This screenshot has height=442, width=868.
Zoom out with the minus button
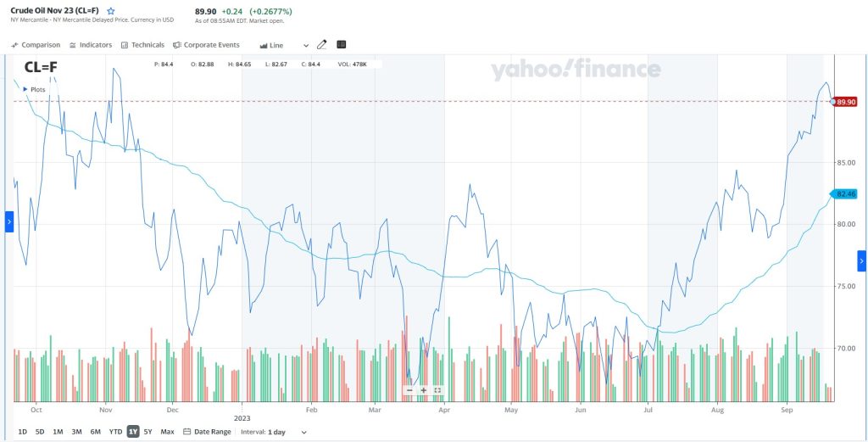pos(409,390)
